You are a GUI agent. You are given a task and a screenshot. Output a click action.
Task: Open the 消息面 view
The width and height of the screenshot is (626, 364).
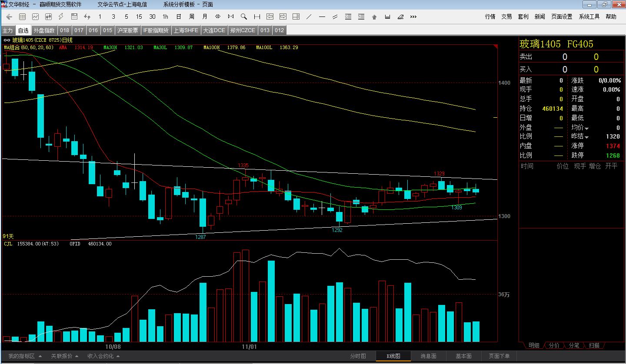tap(428, 356)
